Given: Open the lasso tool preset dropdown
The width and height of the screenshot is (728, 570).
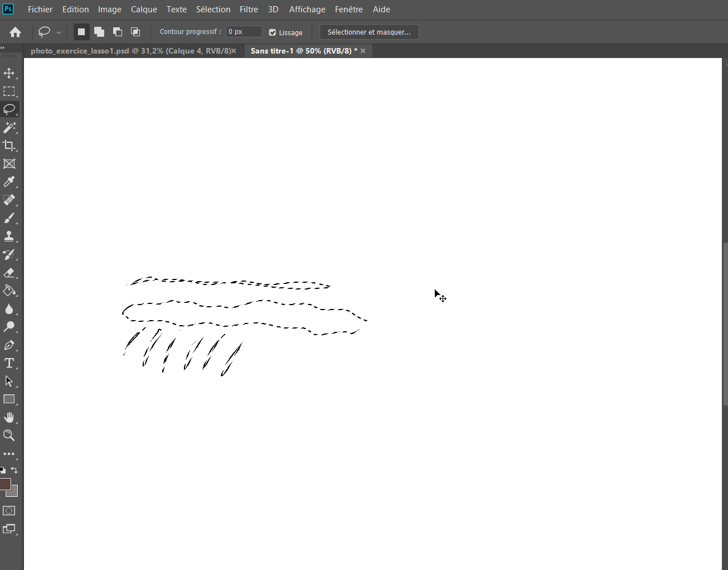Looking at the screenshot, I should click(58, 32).
